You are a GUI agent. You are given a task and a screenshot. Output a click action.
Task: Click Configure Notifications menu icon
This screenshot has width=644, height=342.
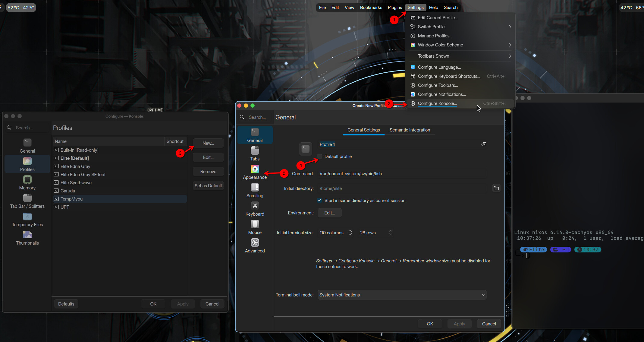(413, 94)
